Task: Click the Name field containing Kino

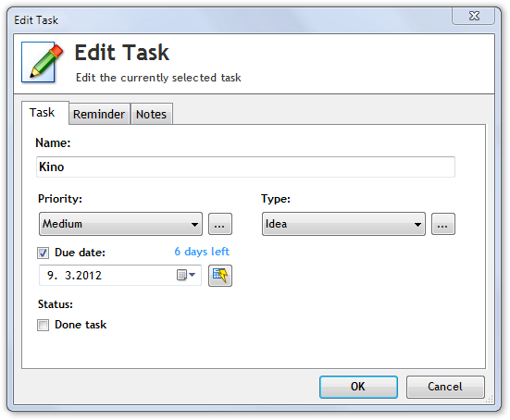Action: point(245,167)
